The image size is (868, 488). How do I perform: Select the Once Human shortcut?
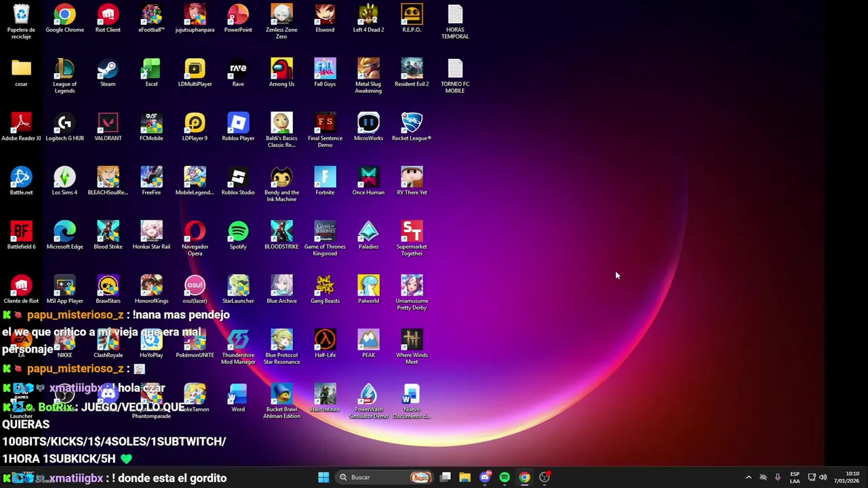coord(368,181)
